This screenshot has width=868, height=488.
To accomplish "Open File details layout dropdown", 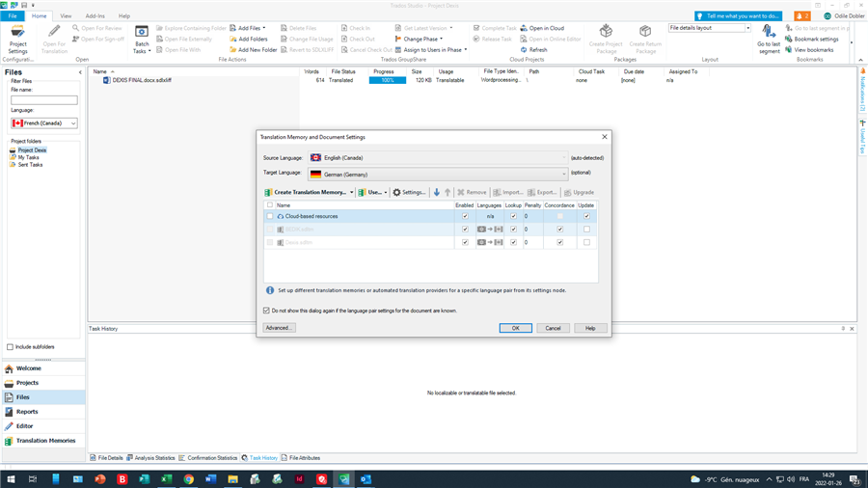I will coord(747,28).
